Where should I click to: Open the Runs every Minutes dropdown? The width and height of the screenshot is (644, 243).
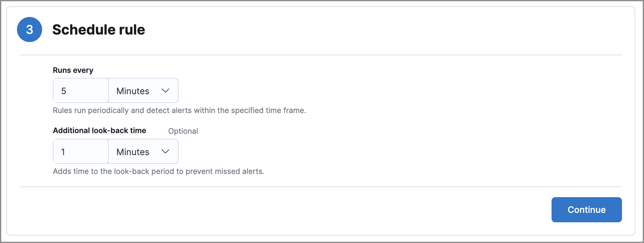pos(143,91)
